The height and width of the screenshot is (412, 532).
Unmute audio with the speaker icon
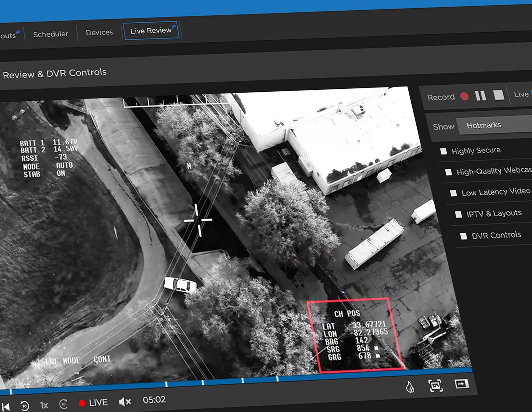point(125,402)
